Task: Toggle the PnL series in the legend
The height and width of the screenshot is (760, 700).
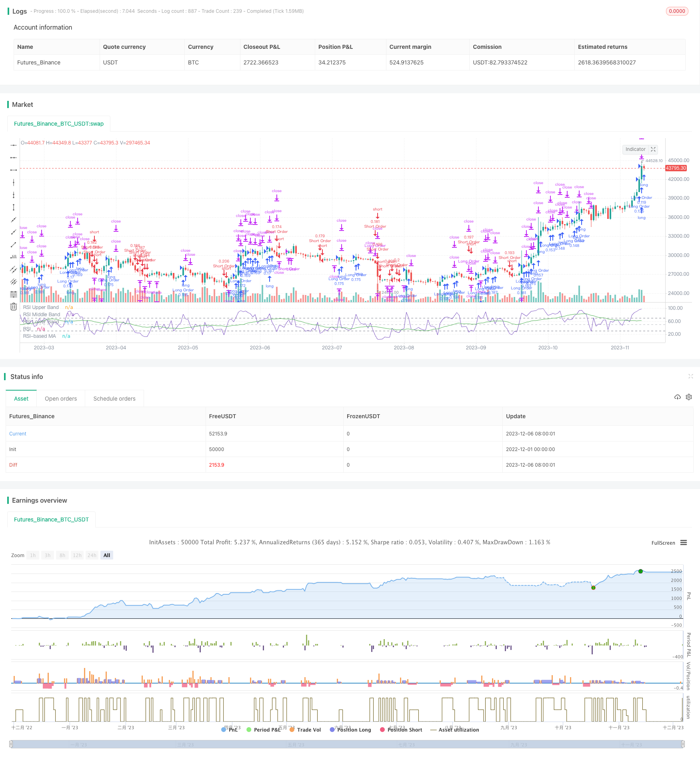Action: click(229, 730)
